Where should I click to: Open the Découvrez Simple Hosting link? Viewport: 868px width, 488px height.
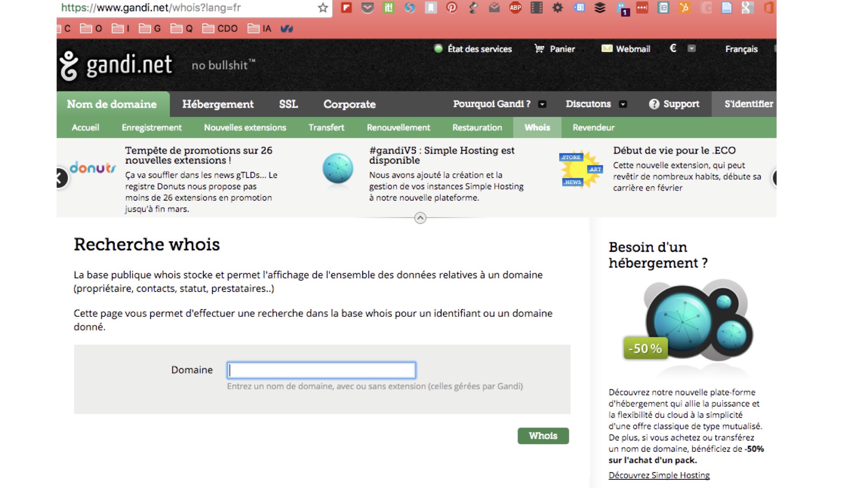coord(659,475)
